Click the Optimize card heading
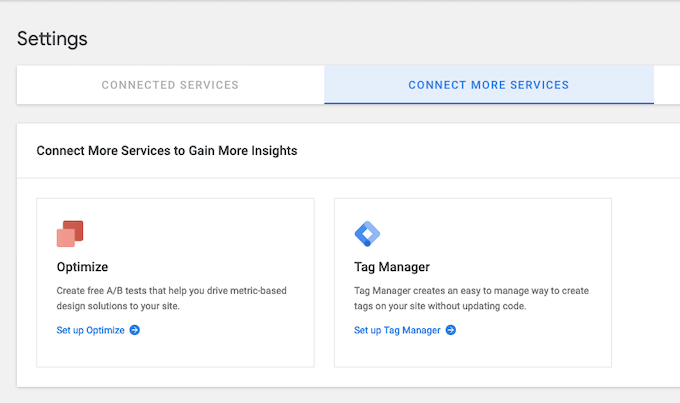Viewport: 680px width, 403px height. click(82, 267)
